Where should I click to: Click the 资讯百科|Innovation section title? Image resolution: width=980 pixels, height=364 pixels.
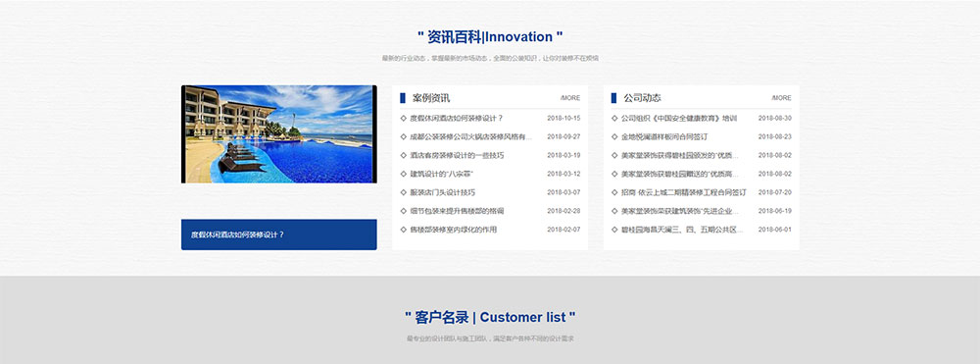coord(490,37)
